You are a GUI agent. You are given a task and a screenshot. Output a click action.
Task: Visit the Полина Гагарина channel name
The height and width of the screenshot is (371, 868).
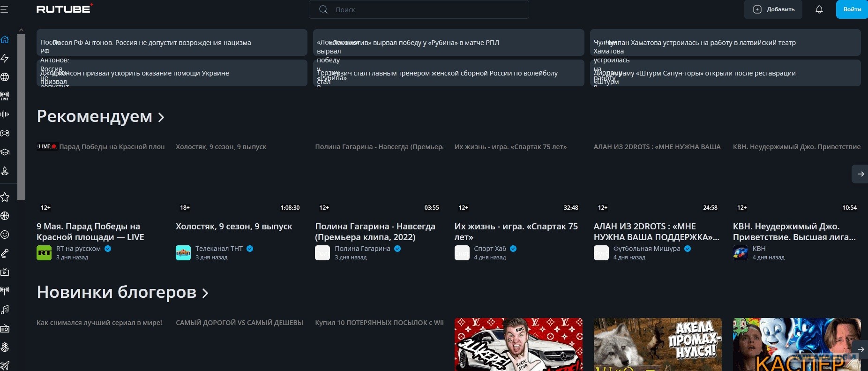[x=362, y=249]
